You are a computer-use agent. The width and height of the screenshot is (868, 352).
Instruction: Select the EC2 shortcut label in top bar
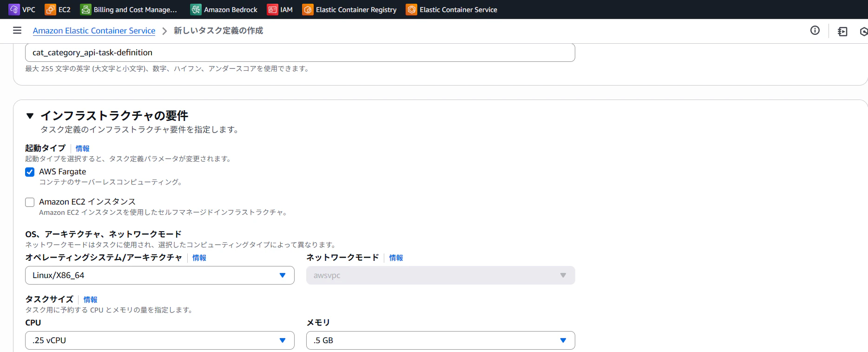coord(65,10)
